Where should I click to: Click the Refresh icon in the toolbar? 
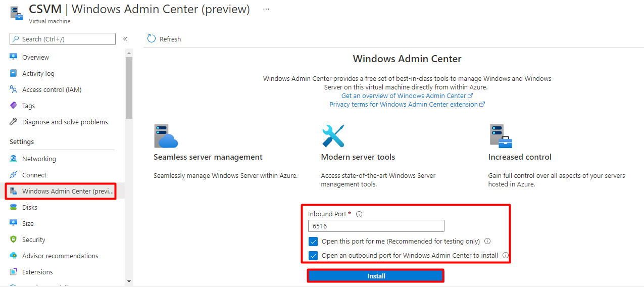pos(152,39)
